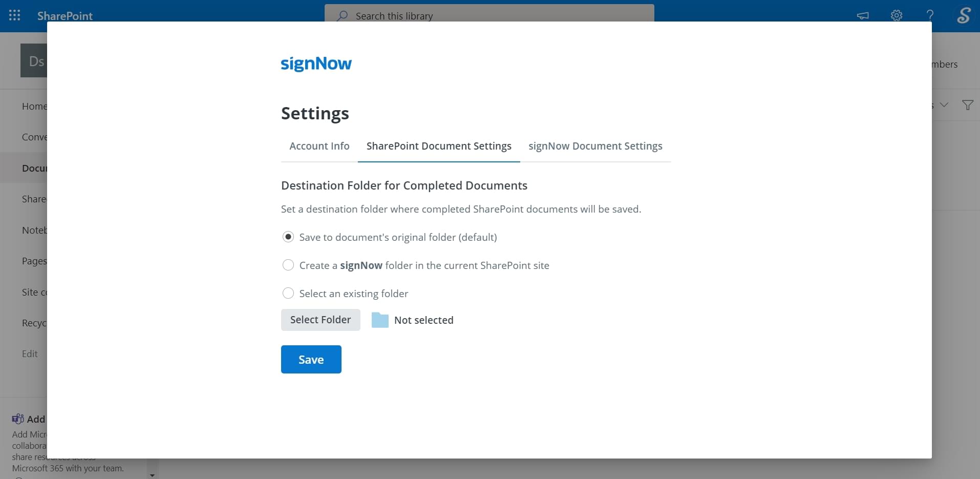Open Pages in the left navigation
This screenshot has height=479, width=980.
click(34, 261)
